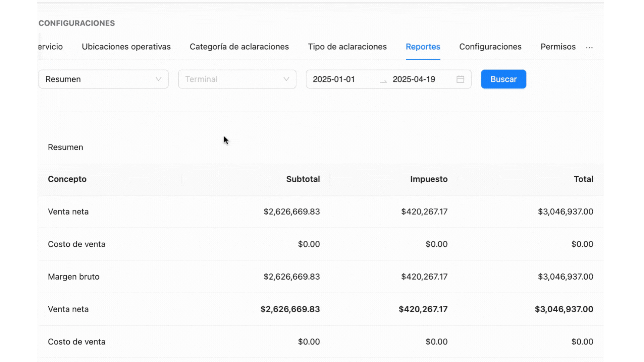644x362 pixels.
Task: Open Categoría de aclaraciones tab
Action: click(x=239, y=47)
